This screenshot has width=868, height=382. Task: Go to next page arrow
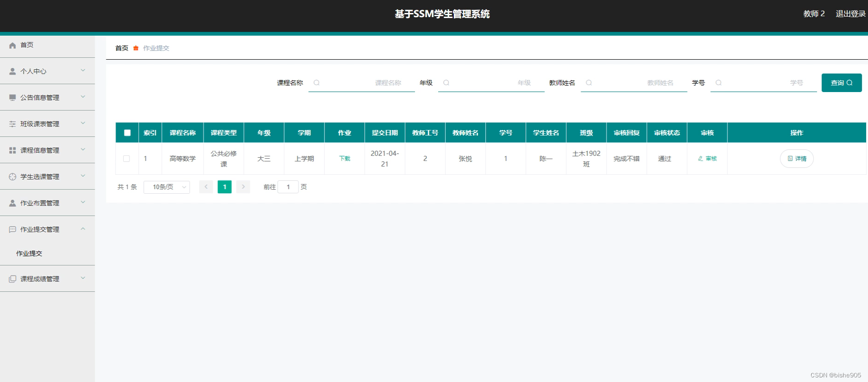[243, 187]
